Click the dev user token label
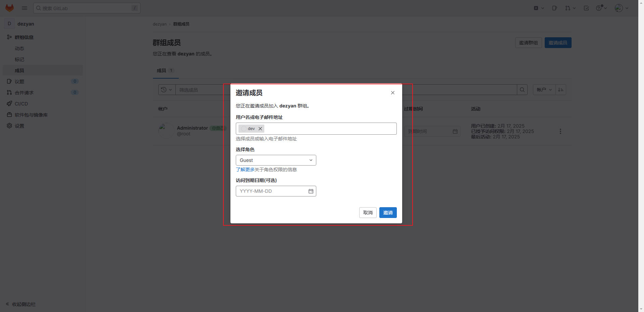 click(251, 129)
